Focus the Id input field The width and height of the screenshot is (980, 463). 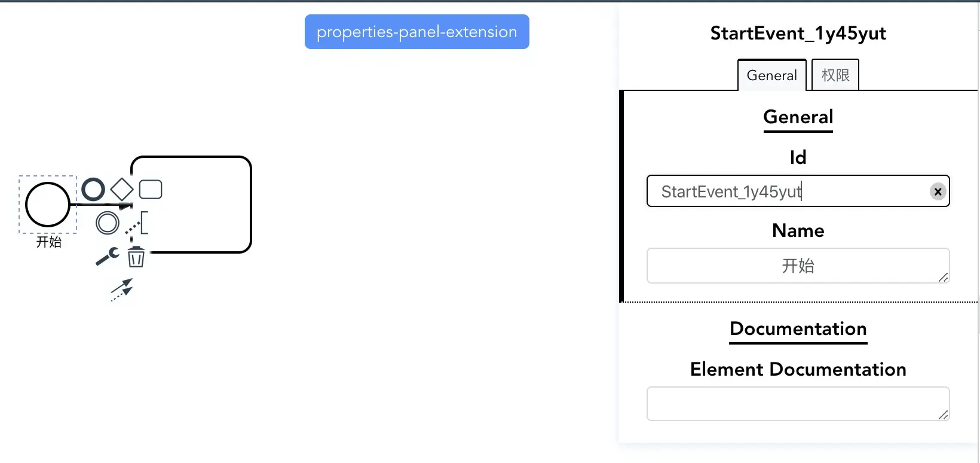coord(789,191)
